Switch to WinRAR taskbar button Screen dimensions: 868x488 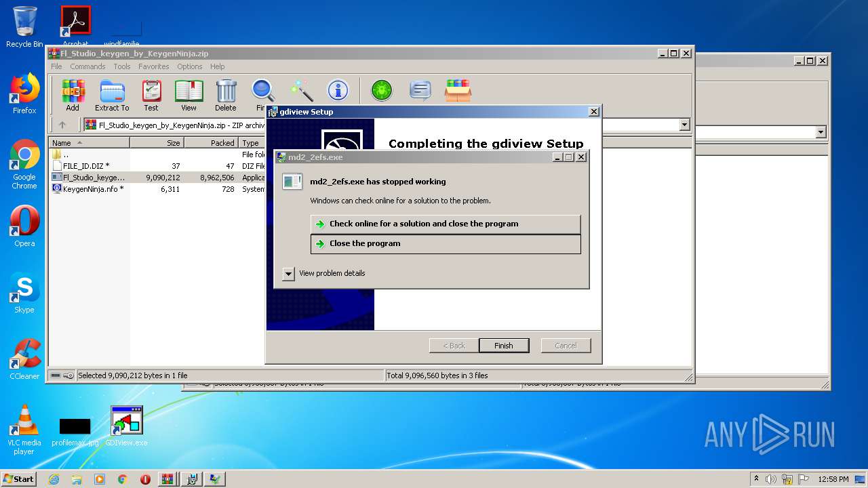pos(167,479)
